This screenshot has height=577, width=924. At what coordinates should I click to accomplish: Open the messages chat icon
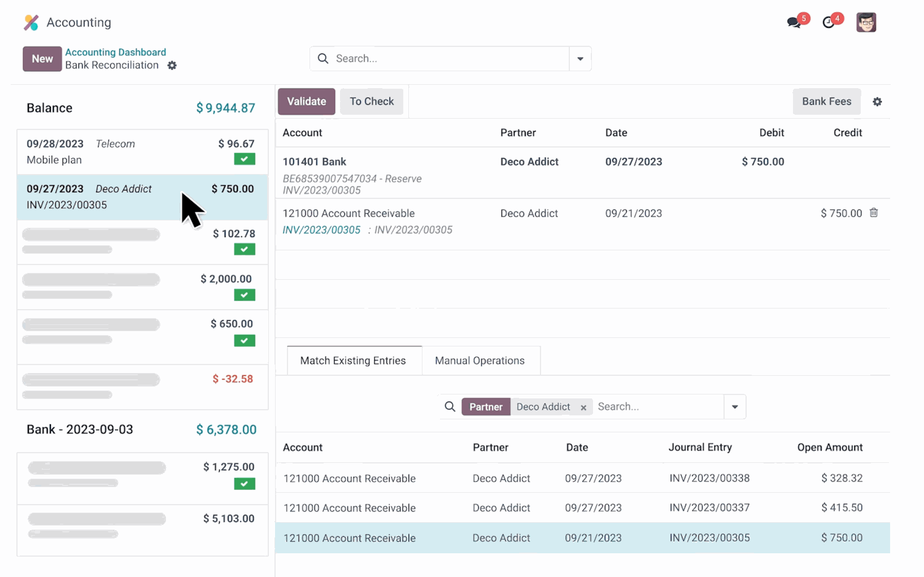click(794, 23)
